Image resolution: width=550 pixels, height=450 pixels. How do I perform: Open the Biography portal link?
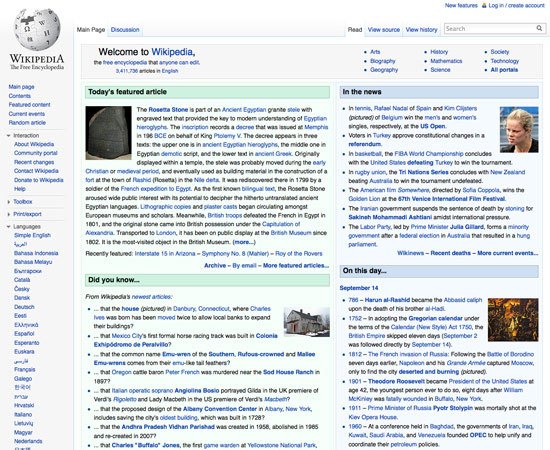click(383, 61)
